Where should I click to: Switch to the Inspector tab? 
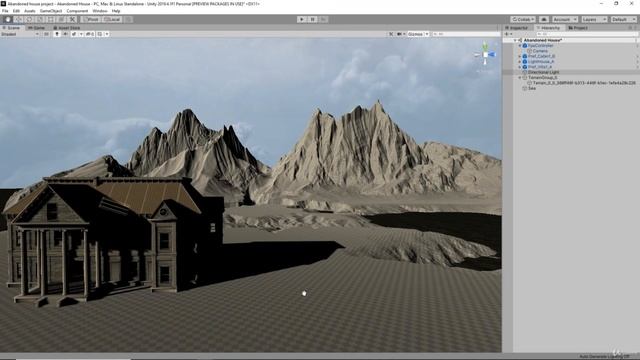pyautogui.click(x=517, y=28)
